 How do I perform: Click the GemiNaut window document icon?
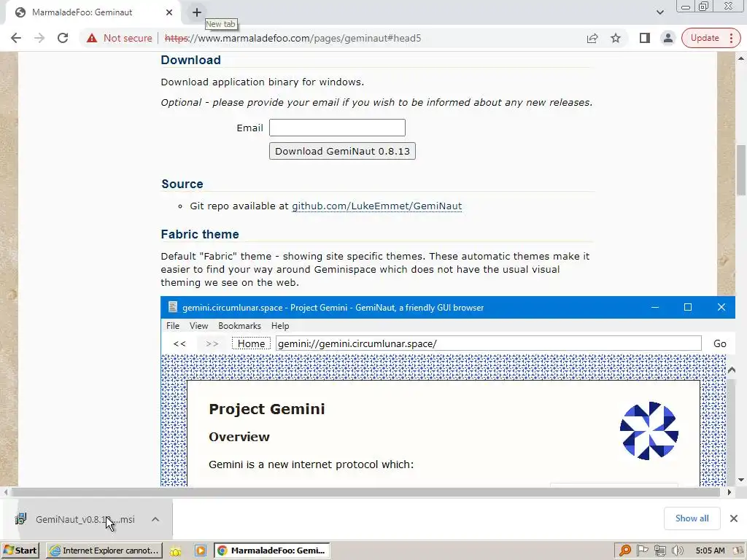(x=172, y=307)
